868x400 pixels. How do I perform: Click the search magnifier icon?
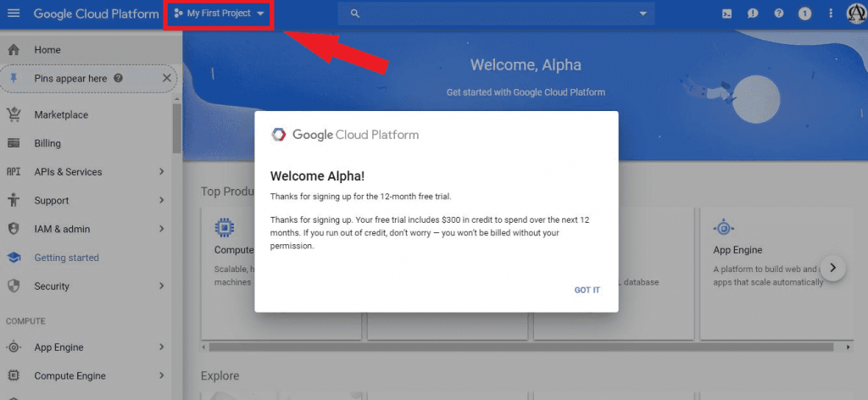pyautogui.click(x=355, y=14)
